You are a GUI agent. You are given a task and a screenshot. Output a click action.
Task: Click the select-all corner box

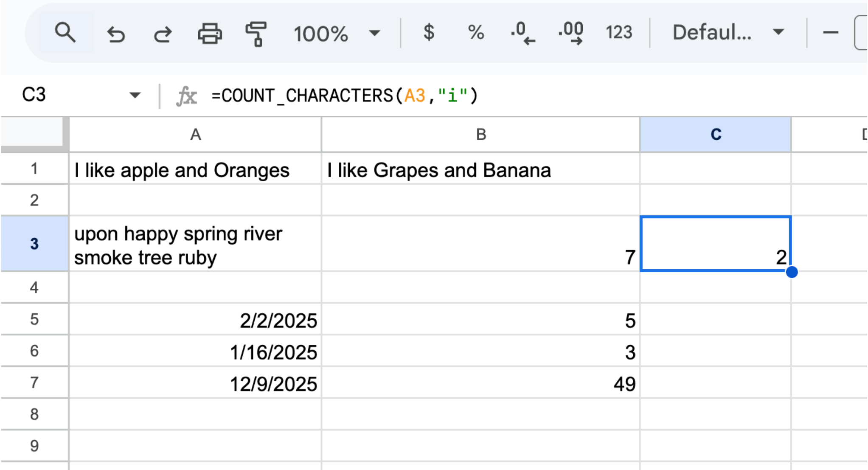click(x=34, y=135)
